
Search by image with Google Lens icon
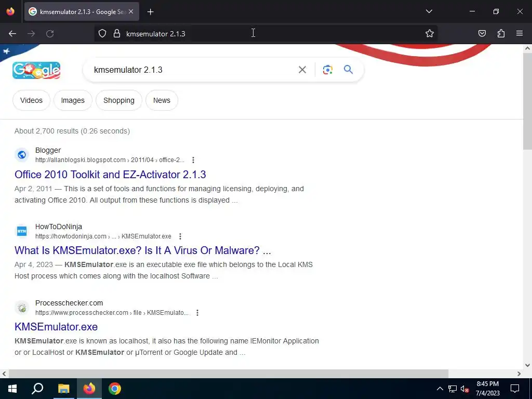pos(327,70)
